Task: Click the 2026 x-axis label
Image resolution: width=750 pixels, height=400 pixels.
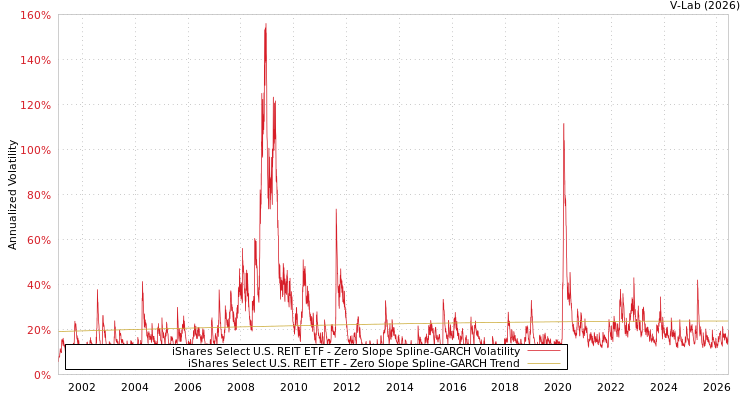Action: coord(717,387)
